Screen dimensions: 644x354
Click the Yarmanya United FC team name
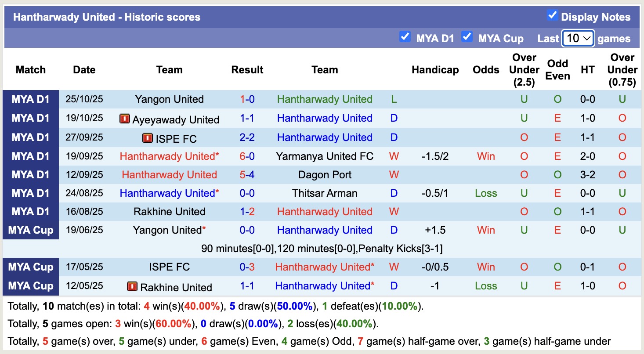point(325,156)
